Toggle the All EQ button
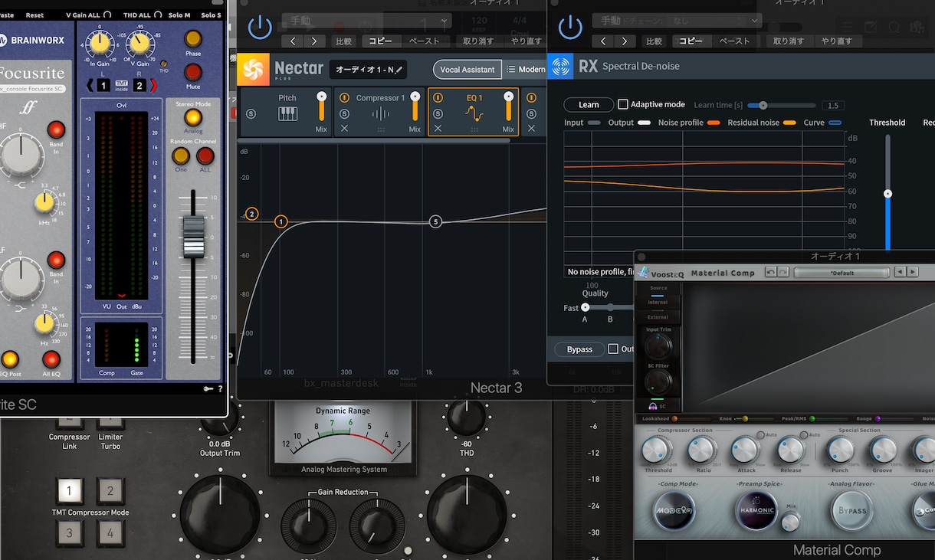Image resolution: width=935 pixels, height=560 pixels. pos(51,359)
